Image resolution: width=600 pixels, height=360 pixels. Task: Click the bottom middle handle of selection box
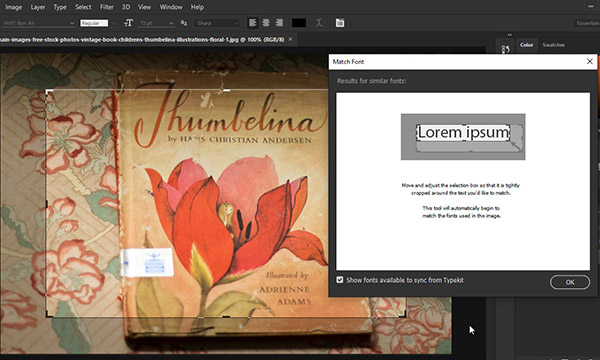pyautogui.click(x=226, y=317)
